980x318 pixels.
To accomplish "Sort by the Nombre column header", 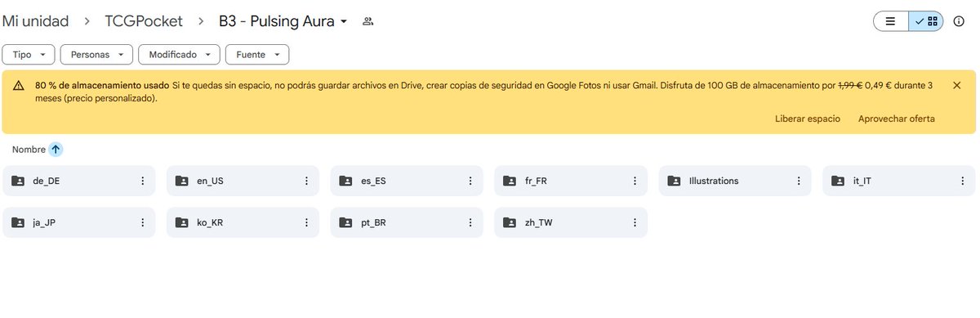I will (x=29, y=150).
